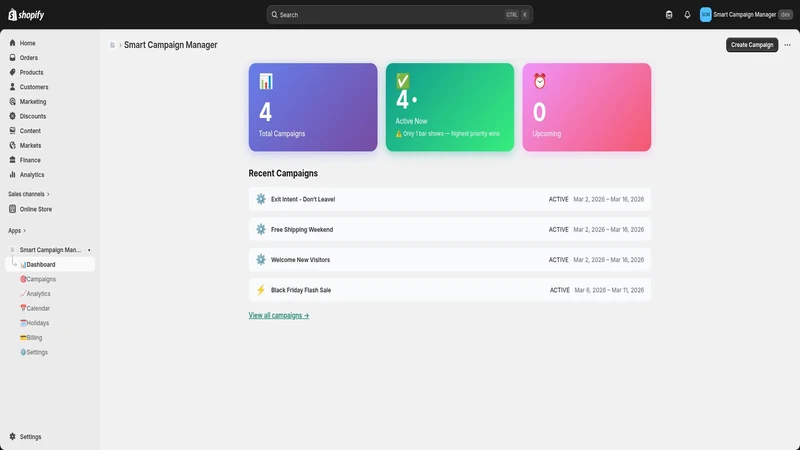Click the search magnifier icon

coord(274,15)
